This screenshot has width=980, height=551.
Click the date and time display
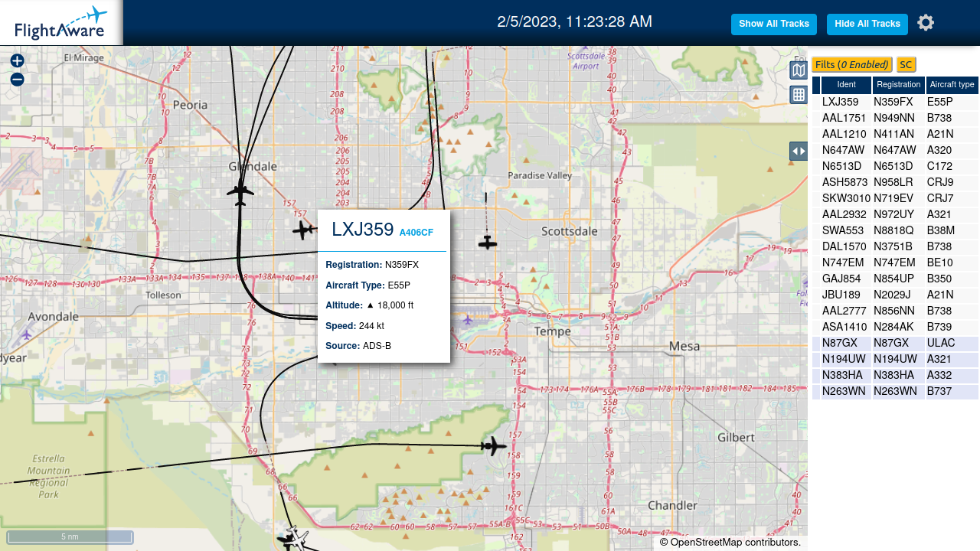click(x=575, y=21)
